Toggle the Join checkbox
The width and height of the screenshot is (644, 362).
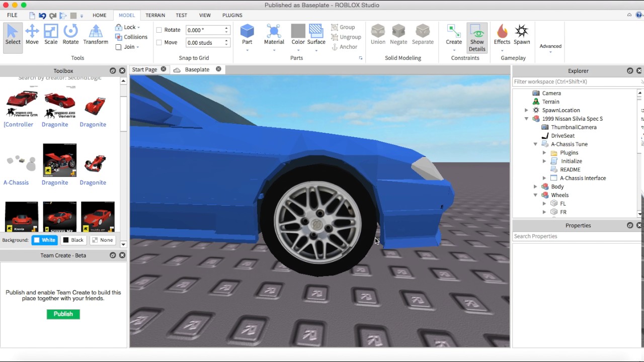(x=118, y=47)
